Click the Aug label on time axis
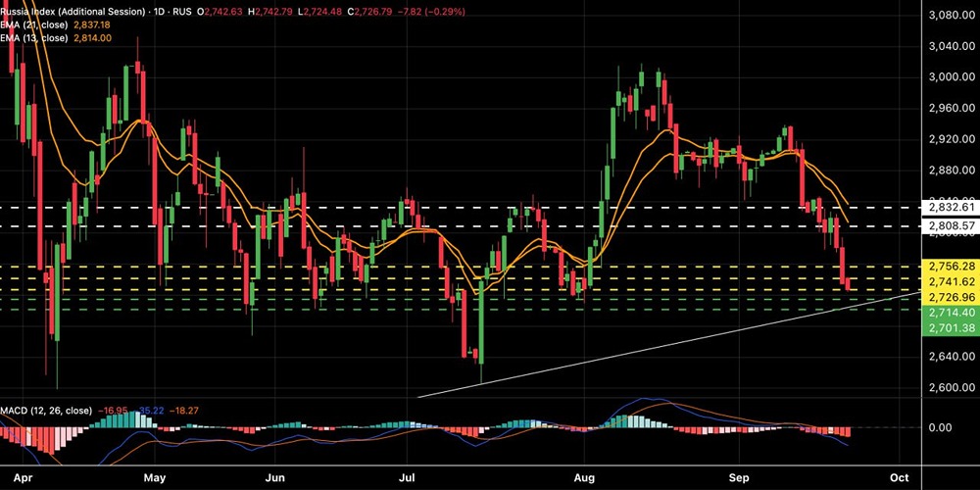The image size is (980, 490). click(x=583, y=477)
